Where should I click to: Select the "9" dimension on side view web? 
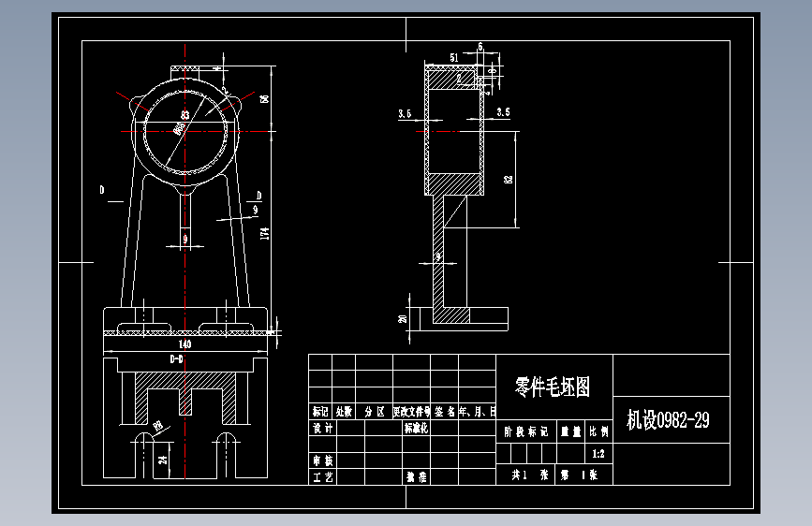[438, 256]
